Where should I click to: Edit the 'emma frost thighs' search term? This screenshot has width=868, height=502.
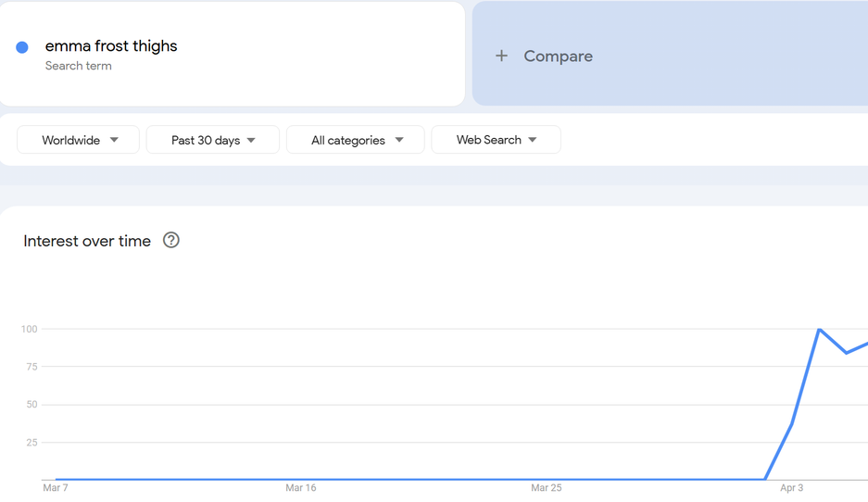pyautogui.click(x=111, y=45)
